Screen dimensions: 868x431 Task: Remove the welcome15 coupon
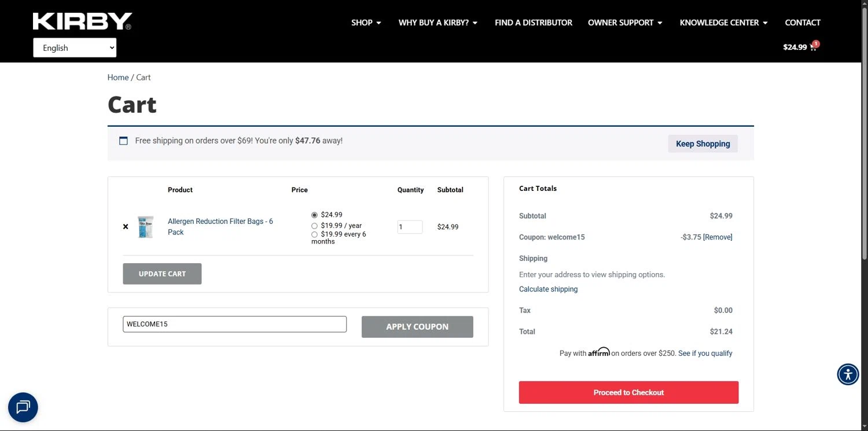(x=718, y=237)
